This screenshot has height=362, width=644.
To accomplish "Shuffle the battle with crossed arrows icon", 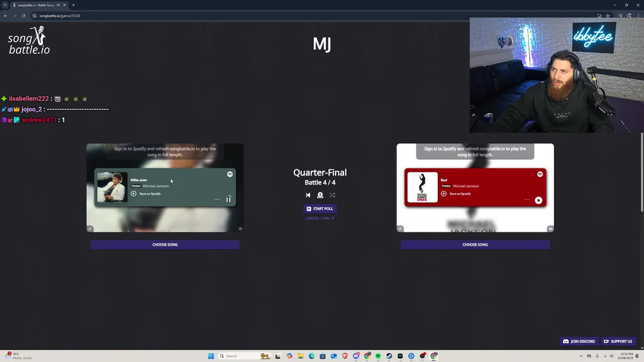I will pyautogui.click(x=332, y=195).
